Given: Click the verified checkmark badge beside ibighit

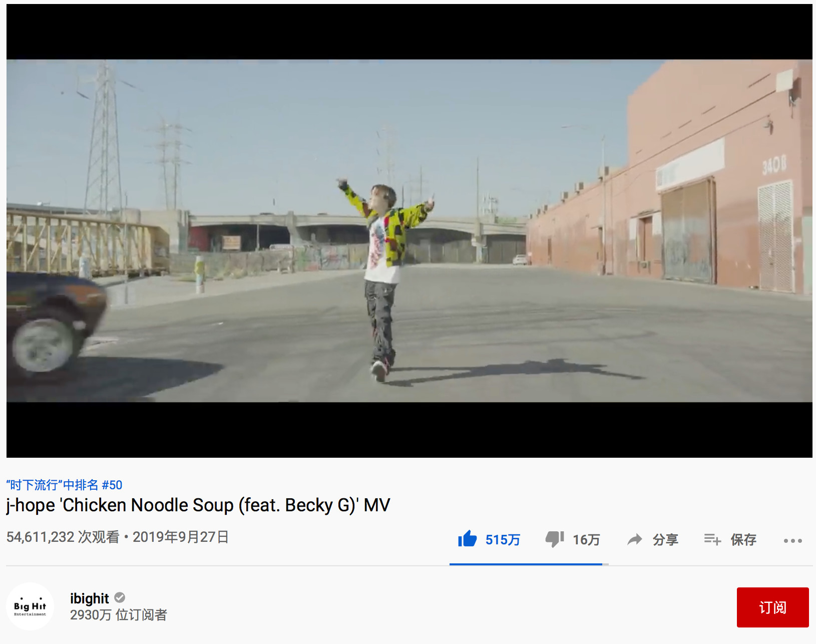Looking at the screenshot, I should point(120,598).
